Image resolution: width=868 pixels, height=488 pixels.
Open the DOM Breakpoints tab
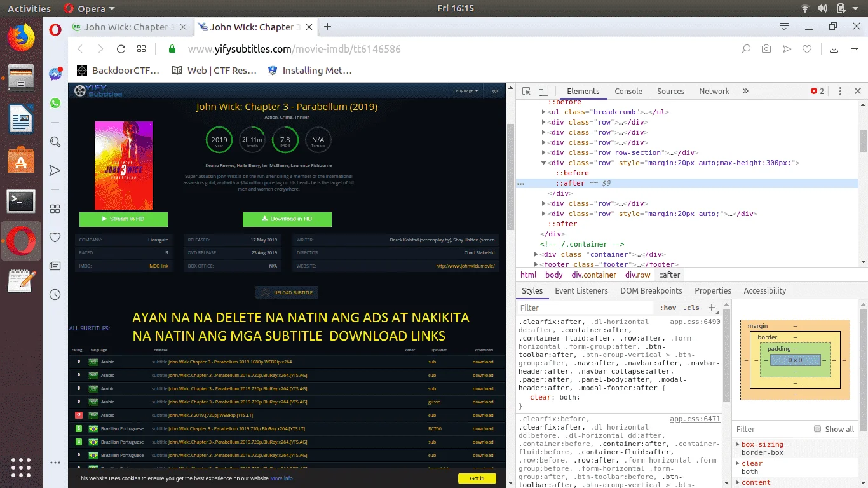pos(651,290)
